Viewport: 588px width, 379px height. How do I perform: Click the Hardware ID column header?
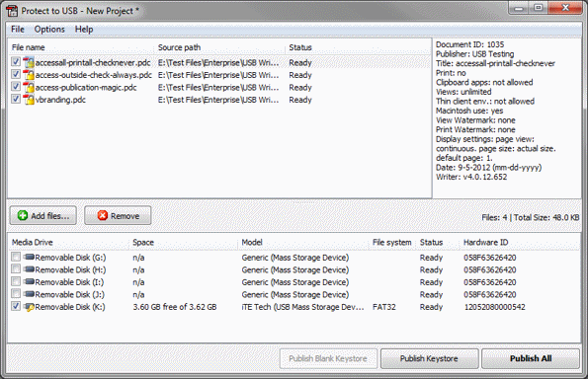coord(486,243)
